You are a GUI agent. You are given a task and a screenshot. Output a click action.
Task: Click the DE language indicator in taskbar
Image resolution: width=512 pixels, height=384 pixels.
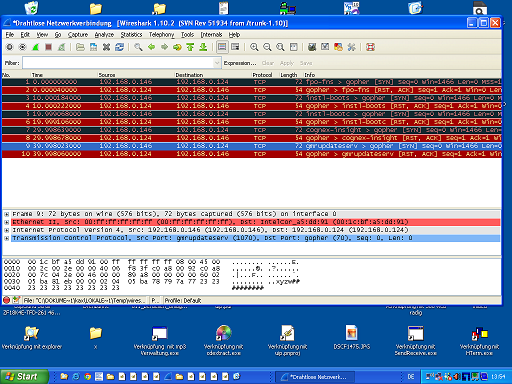(411, 377)
